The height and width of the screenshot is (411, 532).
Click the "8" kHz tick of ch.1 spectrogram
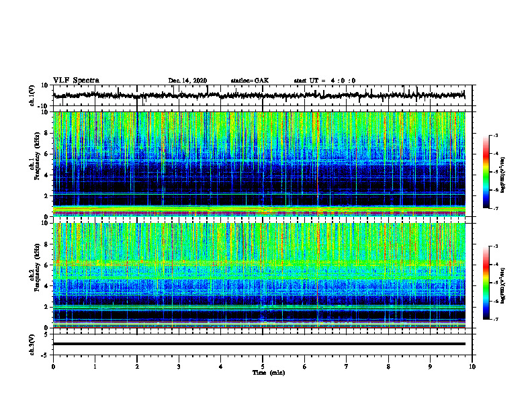tap(46, 133)
